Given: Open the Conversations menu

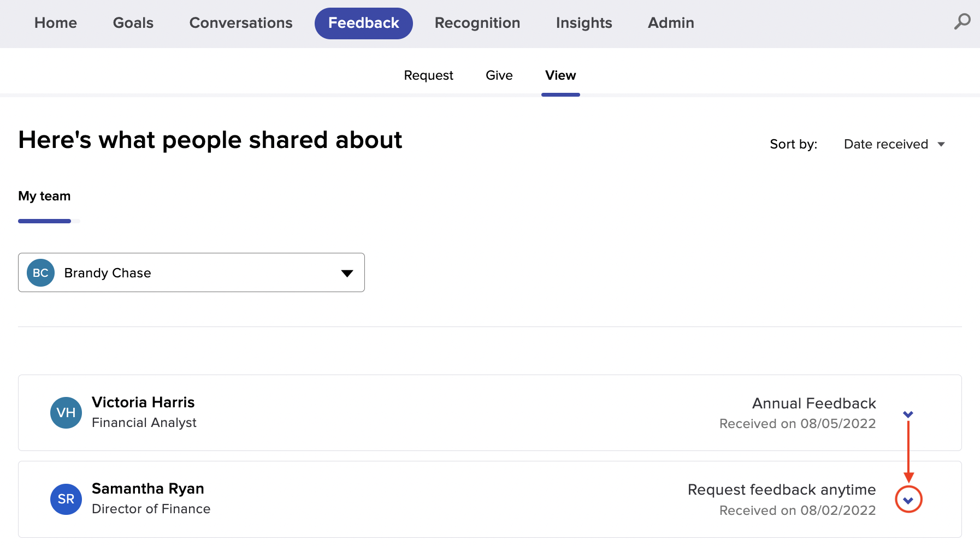Looking at the screenshot, I should 241,23.
